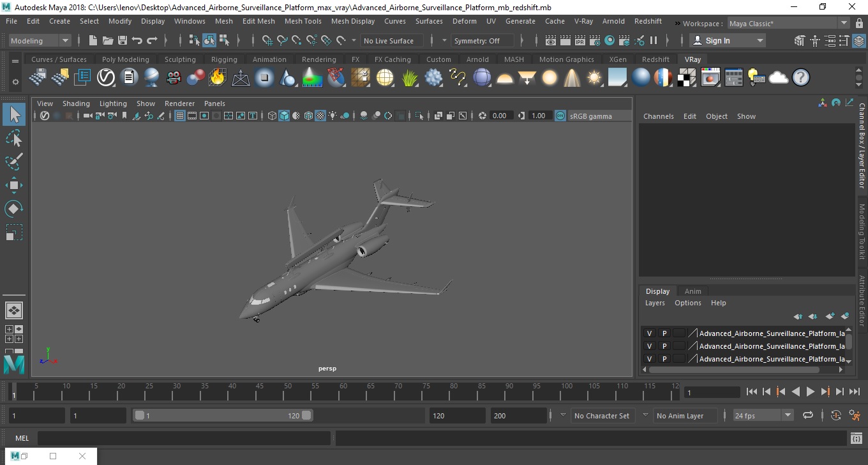Screen dimensions: 868x465
Task: Create a VRay sun light from shelf
Action: (594, 78)
